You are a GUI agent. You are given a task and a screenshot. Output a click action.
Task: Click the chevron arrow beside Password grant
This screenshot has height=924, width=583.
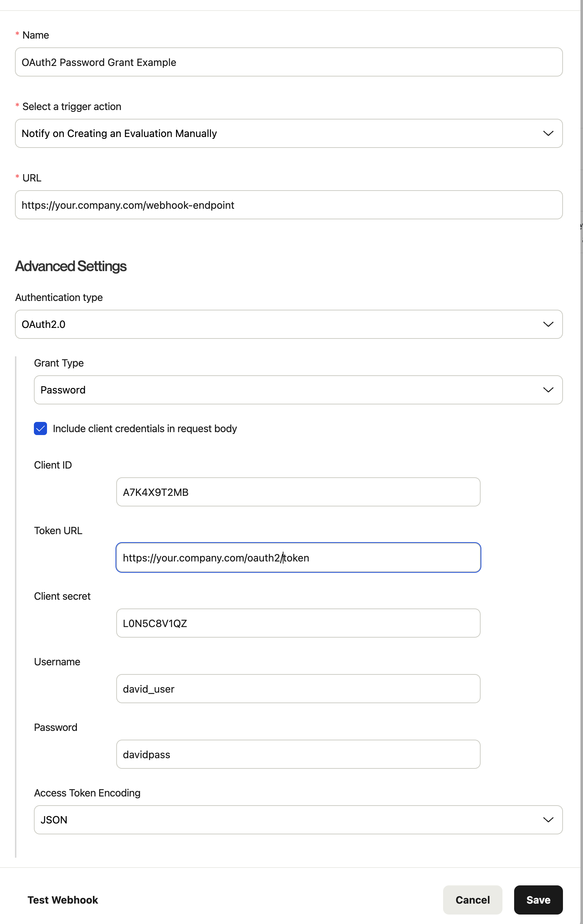pyautogui.click(x=548, y=390)
